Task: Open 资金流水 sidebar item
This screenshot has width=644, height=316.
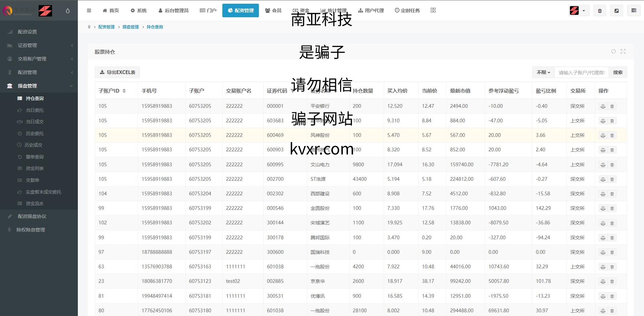Action: coord(39,203)
